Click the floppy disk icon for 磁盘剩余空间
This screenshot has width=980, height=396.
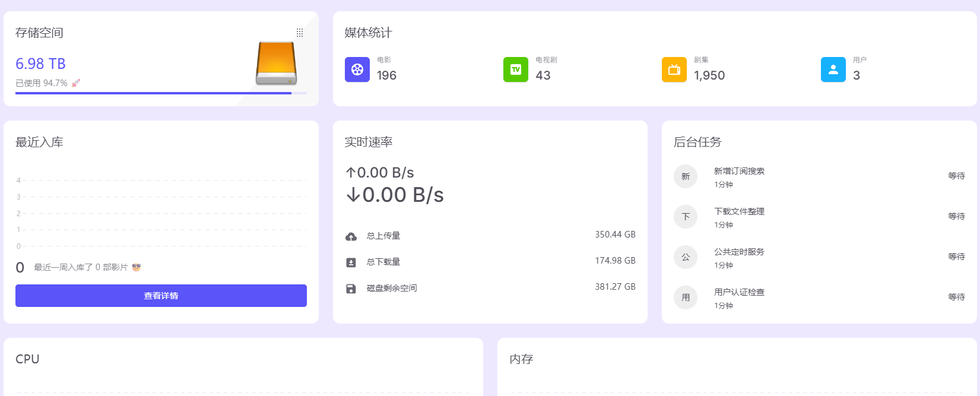(351, 289)
